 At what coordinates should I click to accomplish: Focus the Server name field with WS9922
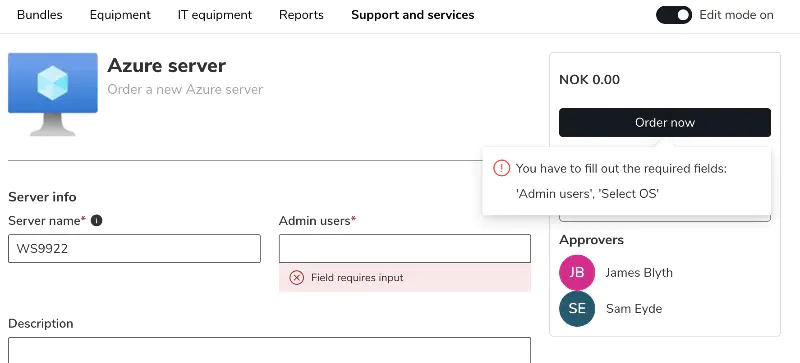(x=134, y=249)
